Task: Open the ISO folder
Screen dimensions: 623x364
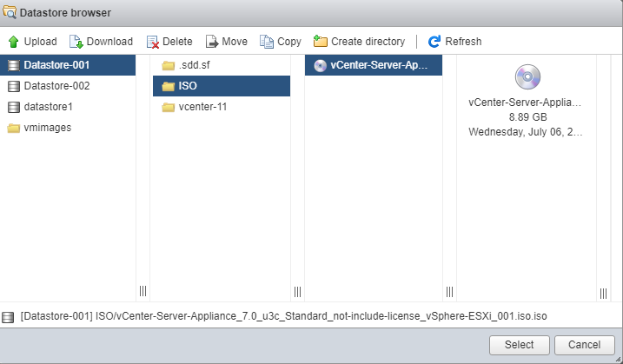Action: (222, 86)
